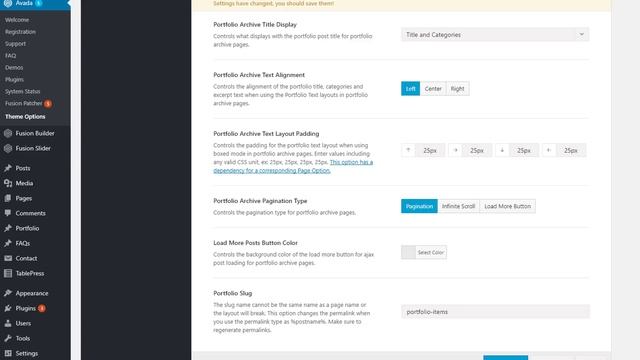Viewport: 640px width, 360px height.
Task: Set text alignment to Left
Action: coord(410,89)
